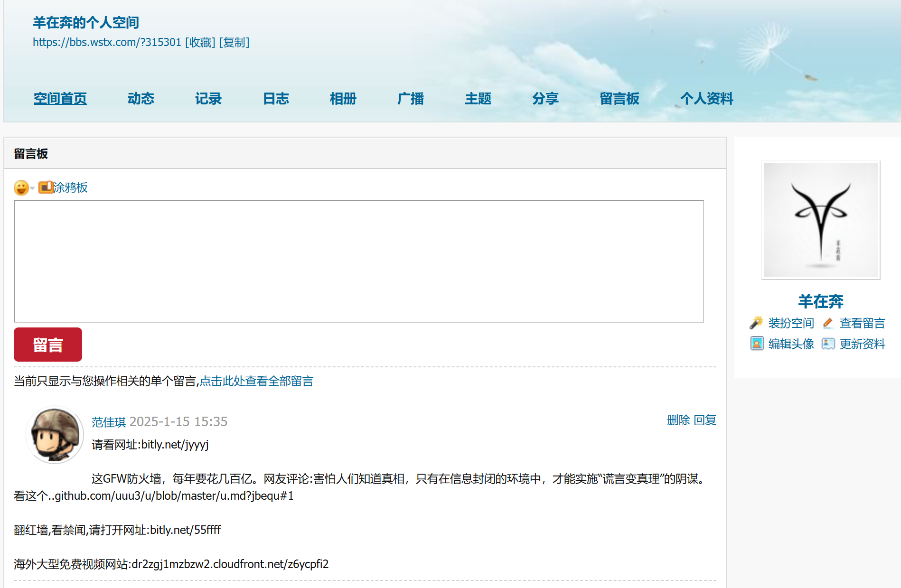Go to the 空间首页 tab
901x588 pixels.
point(60,99)
